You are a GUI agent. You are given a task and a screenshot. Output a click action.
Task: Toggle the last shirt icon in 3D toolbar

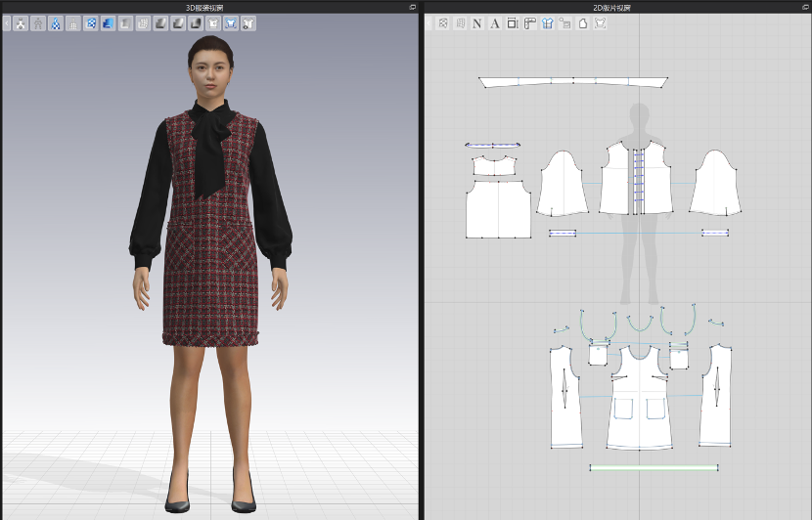[248, 23]
